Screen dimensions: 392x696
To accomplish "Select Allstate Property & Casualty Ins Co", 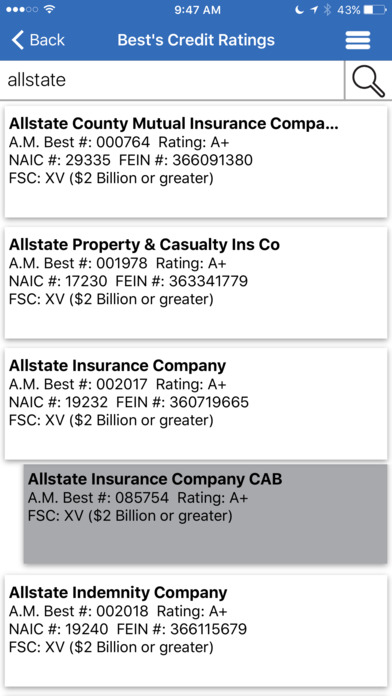I will point(196,283).
